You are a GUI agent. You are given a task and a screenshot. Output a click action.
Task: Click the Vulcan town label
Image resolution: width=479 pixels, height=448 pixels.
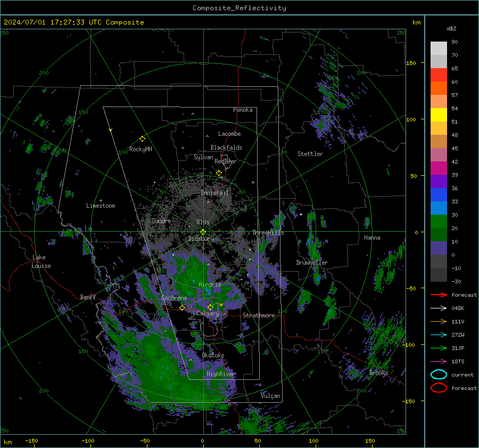click(x=270, y=396)
